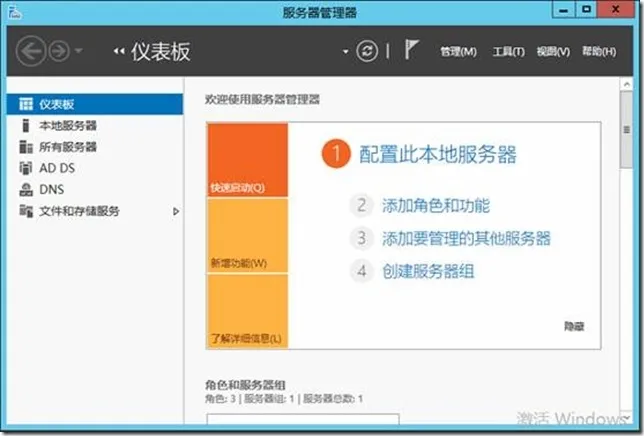Open the 工具(T) menu
The image size is (644, 436).
(x=508, y=52)
